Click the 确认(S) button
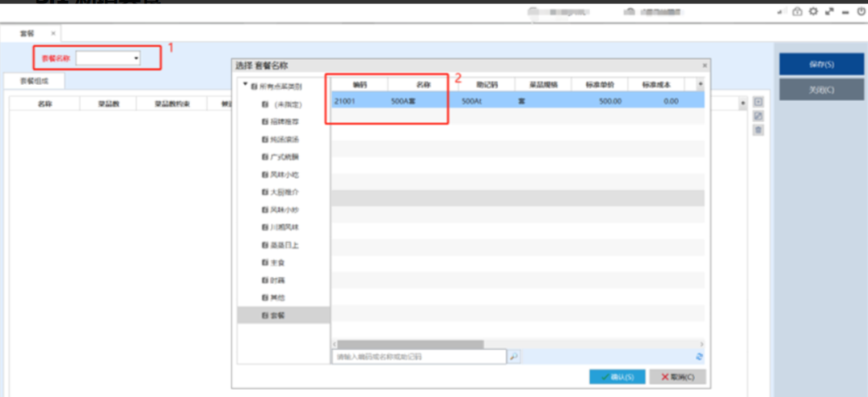This screenshot has height=397, width=868. pyautogui.click(x=617, y=377)
